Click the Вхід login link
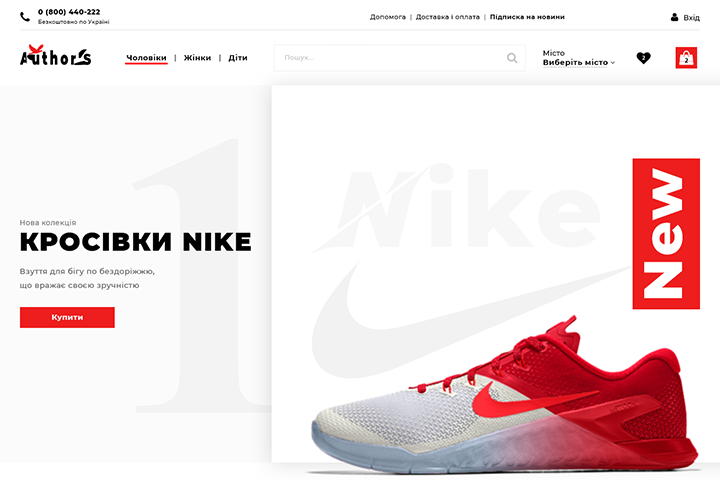The image size is (720, 480). [x=691, y=17]
